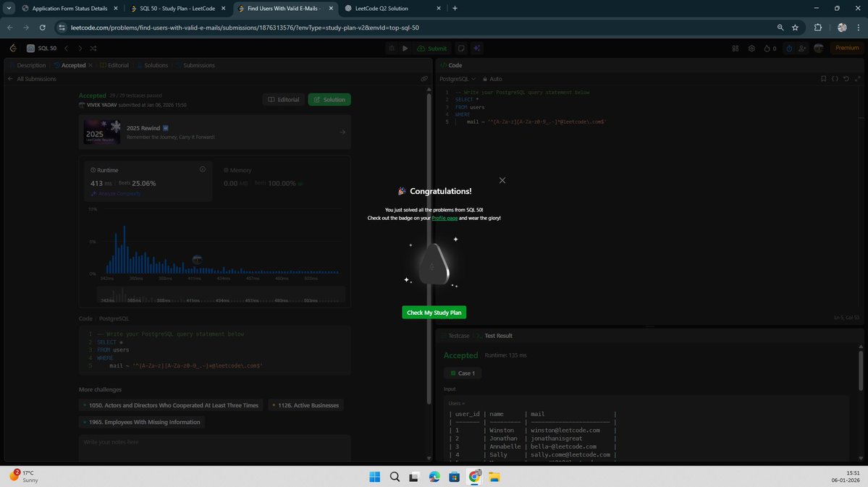Run the code with the play icon
Screen dimensions: 868x487
[405, 48]
